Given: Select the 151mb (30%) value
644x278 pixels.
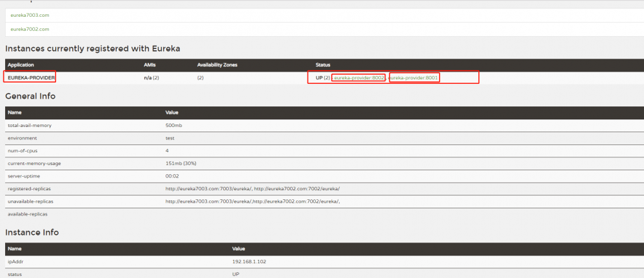Looking at the screenshot, I should (181, 164).
